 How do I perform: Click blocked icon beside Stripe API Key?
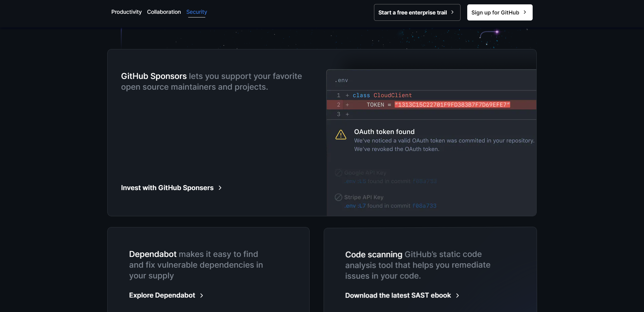click(x=338, y=197)
